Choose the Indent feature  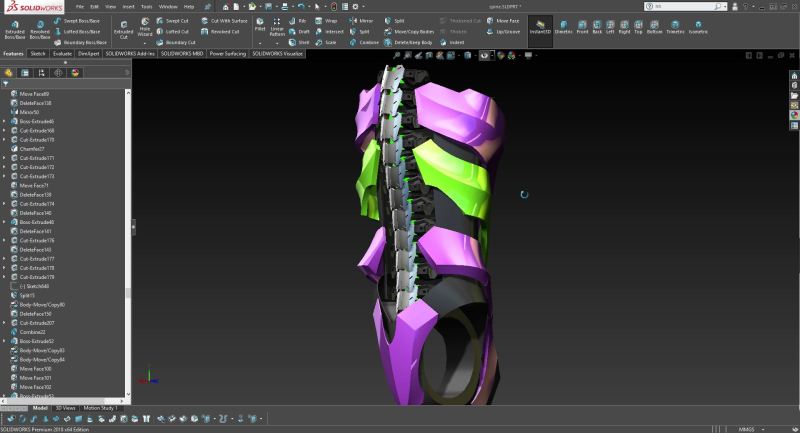click(x=452, y=42)
